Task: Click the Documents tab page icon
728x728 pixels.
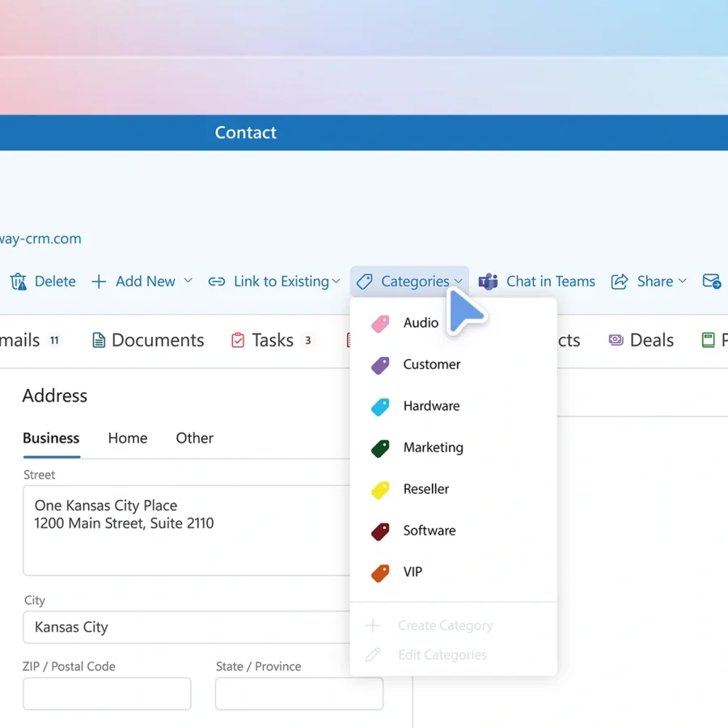Action: click(x=99, y=341)
